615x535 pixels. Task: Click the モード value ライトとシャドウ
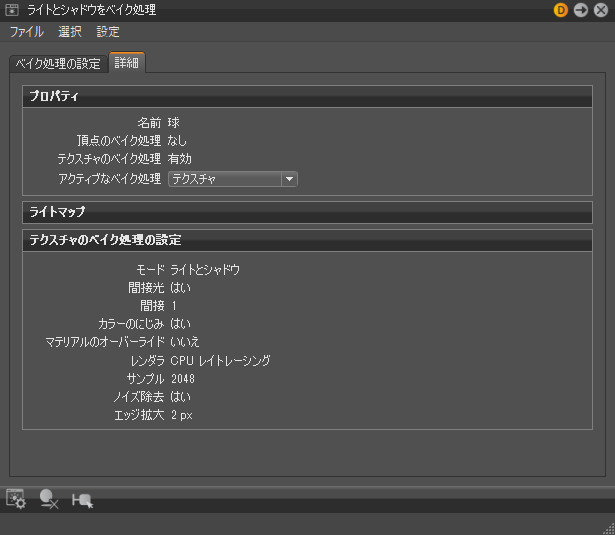point(205,270)
